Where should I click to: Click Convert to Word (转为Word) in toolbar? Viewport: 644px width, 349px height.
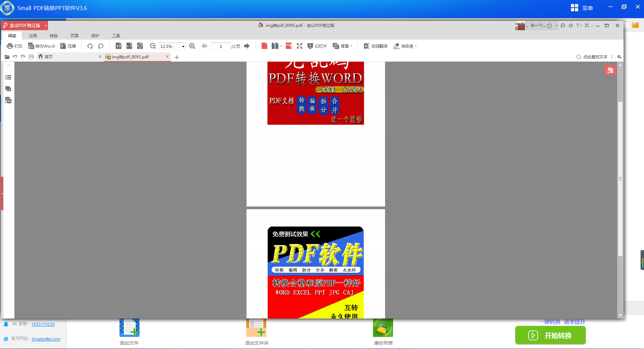pyautogui.click(x=41, y=46)
